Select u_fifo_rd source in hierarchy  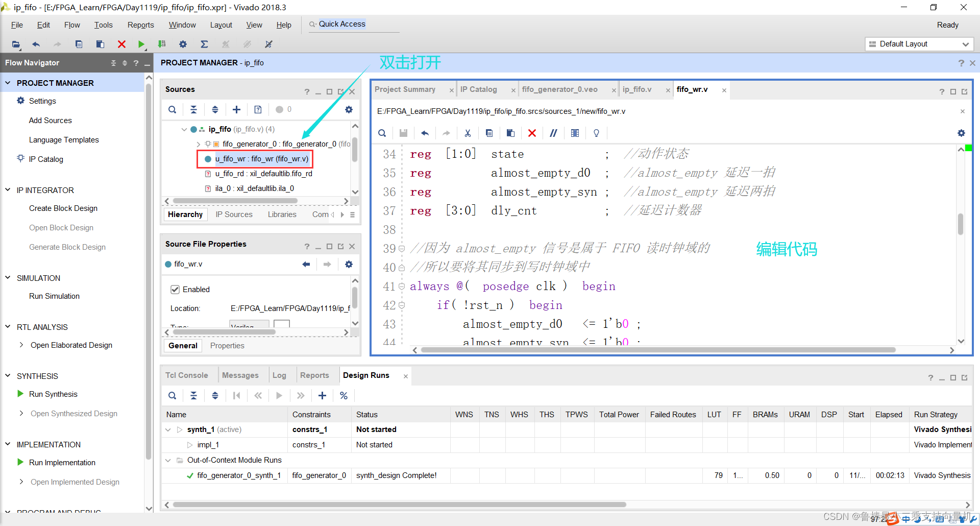tap(263, 174)
